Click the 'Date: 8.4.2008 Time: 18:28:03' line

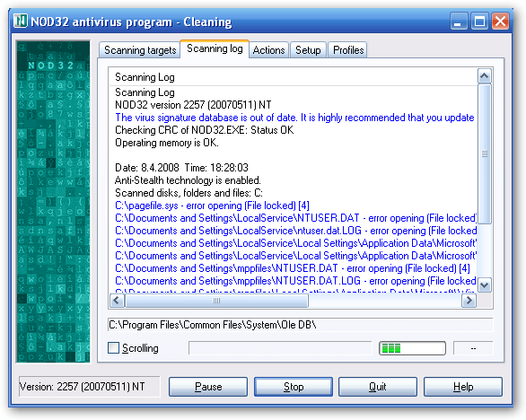pos(181,168)
